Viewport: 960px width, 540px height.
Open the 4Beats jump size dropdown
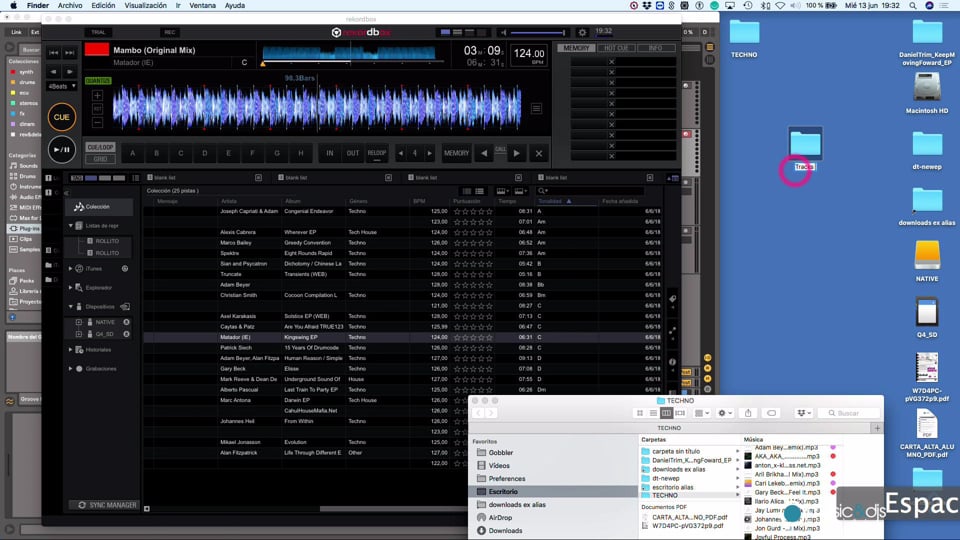pyautogui.click(x=62, y=86)
